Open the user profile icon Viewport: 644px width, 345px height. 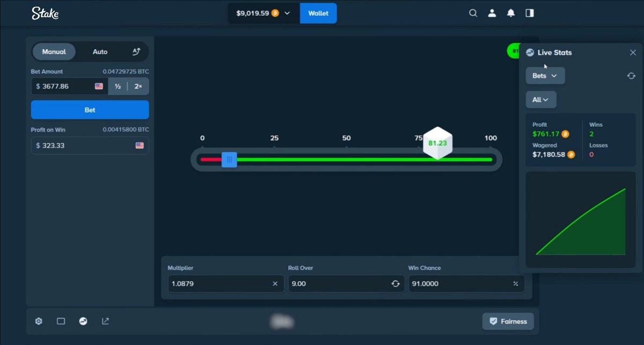pyautogui.click(x=492, y=13)
